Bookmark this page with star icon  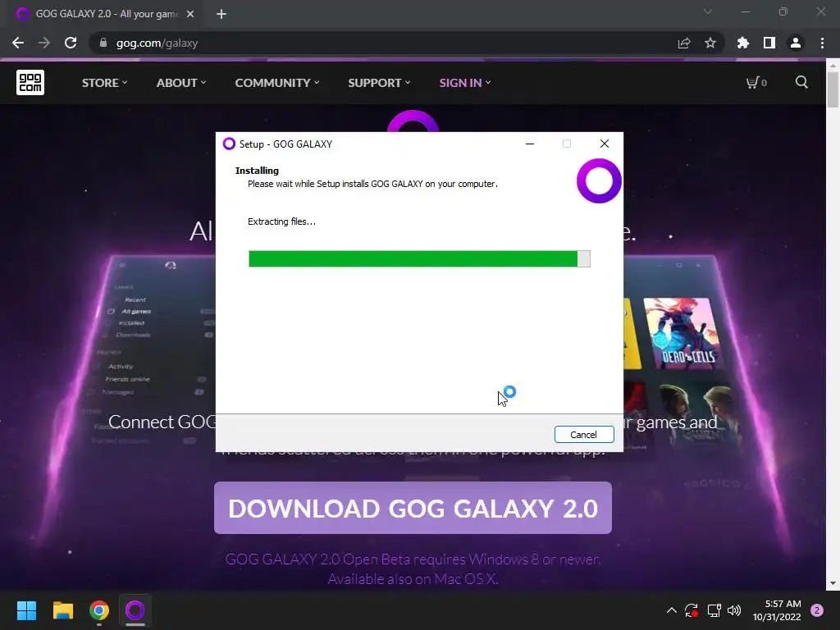click(x=710, y=43)
